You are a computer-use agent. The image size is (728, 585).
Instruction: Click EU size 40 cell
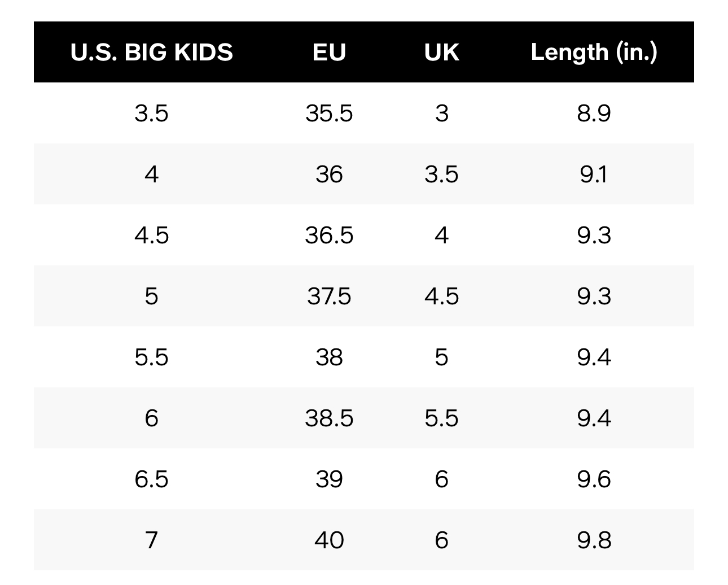pos(329,540)
